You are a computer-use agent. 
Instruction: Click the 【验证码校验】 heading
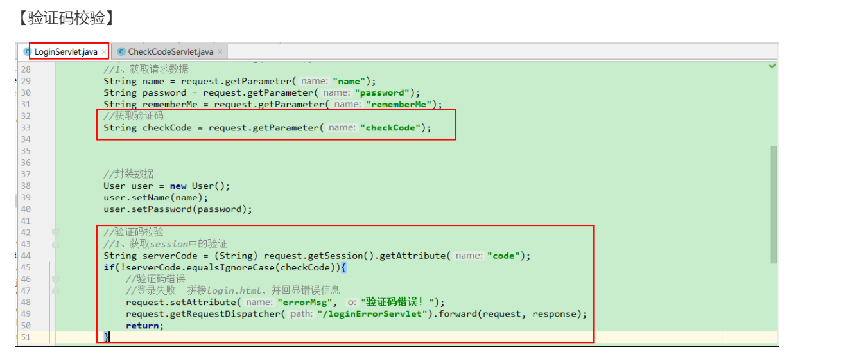tap(65, 18)
